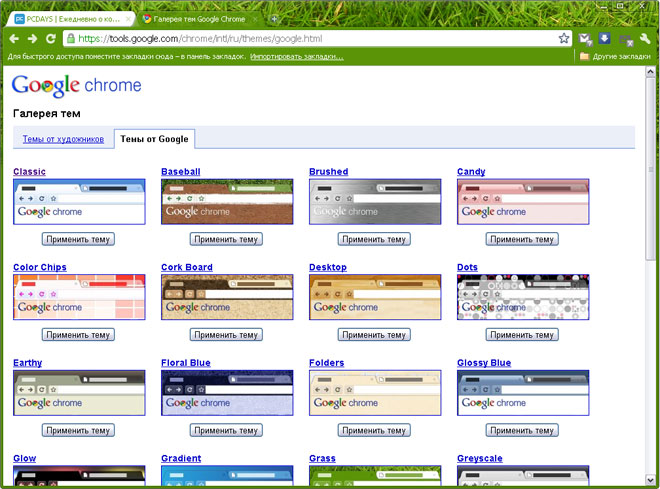Open the Floral Blue theme link

pyautogui.click(x=186, y=363)
